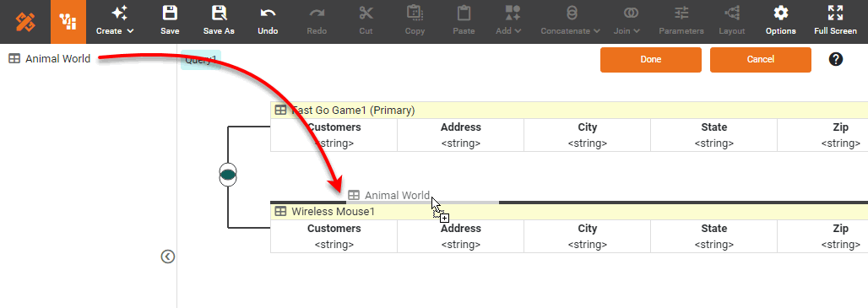The image size is (868, 308).
Task: Click the table icon beside Wireless Mouse1
Action: click(280, 211)
